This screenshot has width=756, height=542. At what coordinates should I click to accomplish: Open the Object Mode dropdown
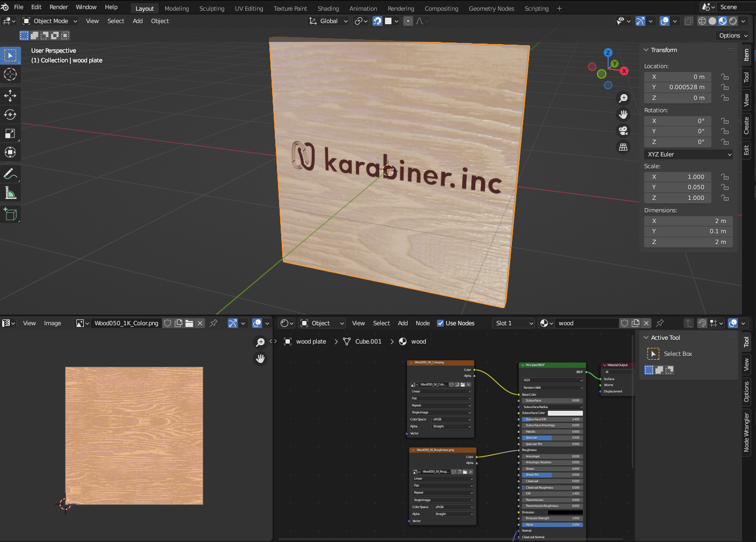click(50, 21)
